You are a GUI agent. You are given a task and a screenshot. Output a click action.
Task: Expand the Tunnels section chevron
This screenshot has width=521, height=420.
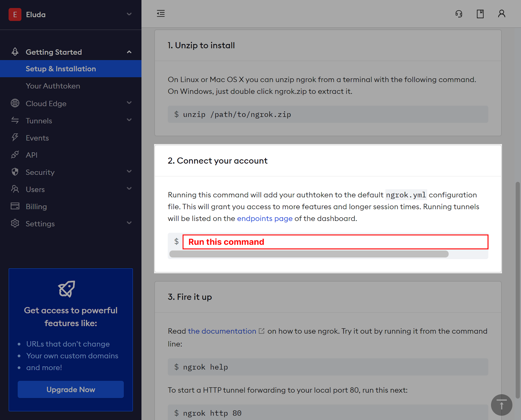coord(129,120)
